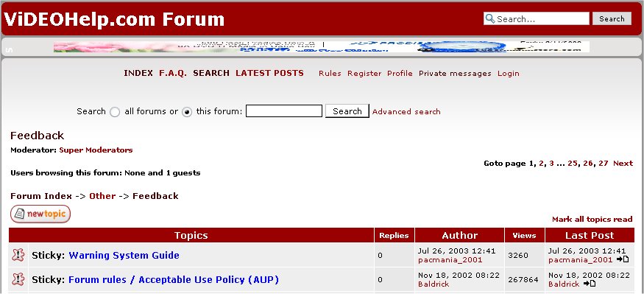Go to page 2

pyautogui.click(x=541, y=164)
